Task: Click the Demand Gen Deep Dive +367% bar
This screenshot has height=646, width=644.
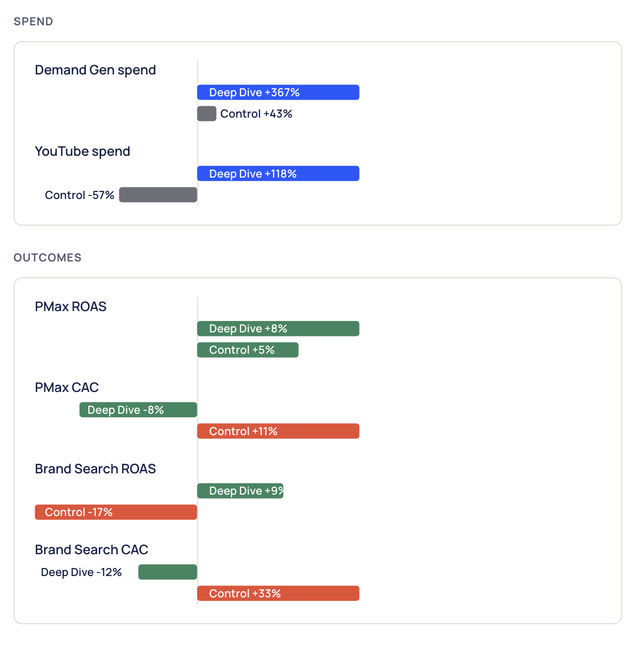Action: point(278,92)
